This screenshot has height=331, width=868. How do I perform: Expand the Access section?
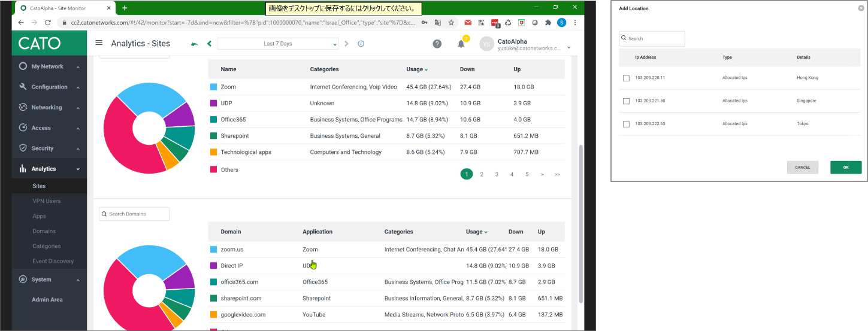[x=78, y=128]
